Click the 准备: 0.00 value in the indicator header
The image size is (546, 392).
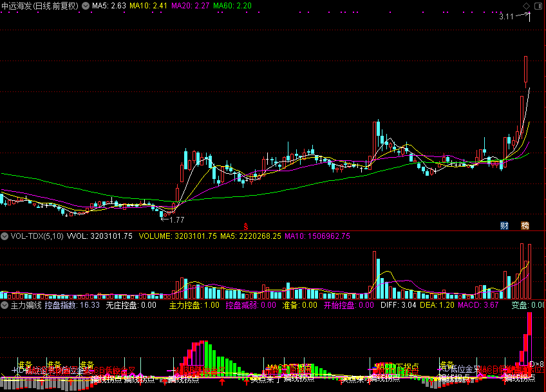[x=300, y=305]
